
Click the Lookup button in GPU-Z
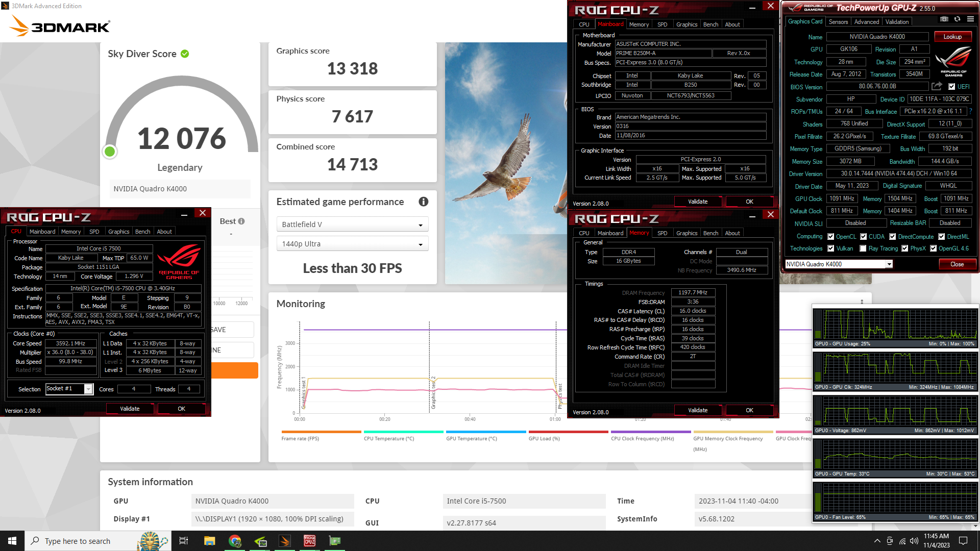pos(952,37)
